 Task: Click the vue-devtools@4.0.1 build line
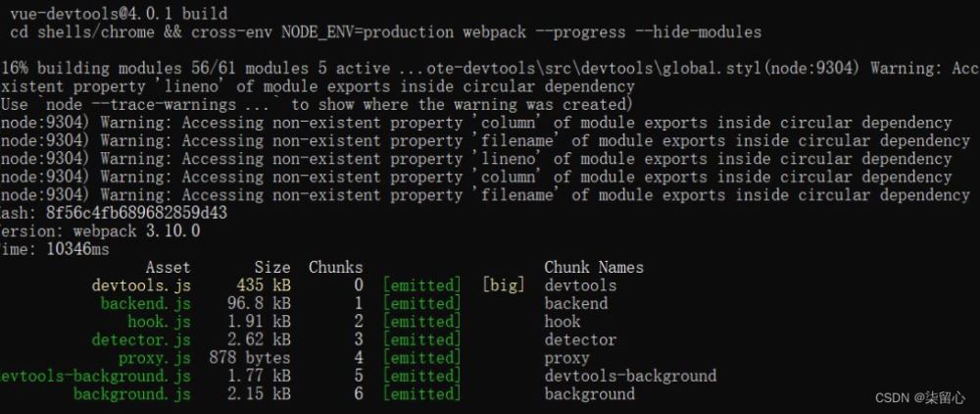coord(119,13)
